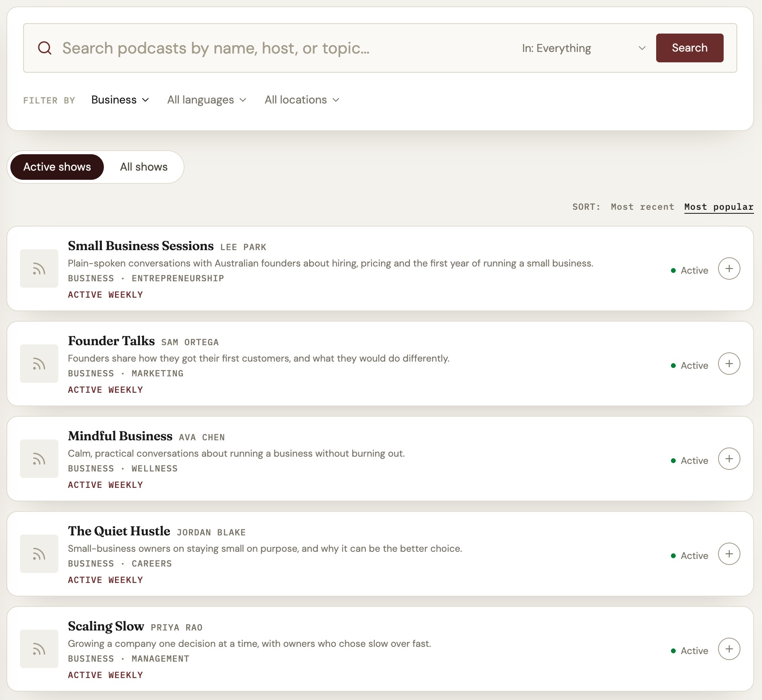Click Active Weekly label under Scaling Slow
Image resolution: width=762 pixels, height=700 pixels.
pyautogui.click(x=105, y=675)
